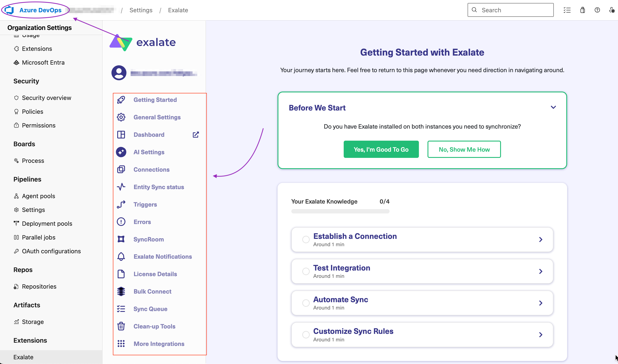The height and width of the screenshot is (364, 618).
Task: Open Permissions in Organization Settings
Action: 39,125
